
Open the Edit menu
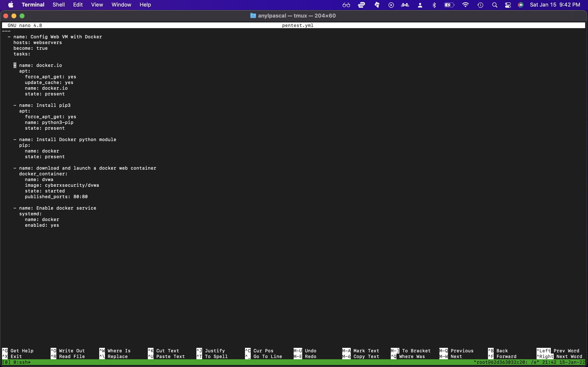point(78,5)
